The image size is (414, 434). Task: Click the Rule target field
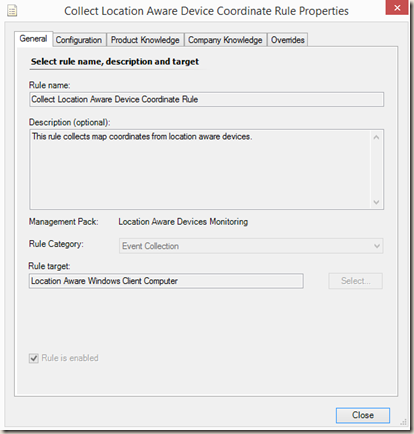point(166,281)
